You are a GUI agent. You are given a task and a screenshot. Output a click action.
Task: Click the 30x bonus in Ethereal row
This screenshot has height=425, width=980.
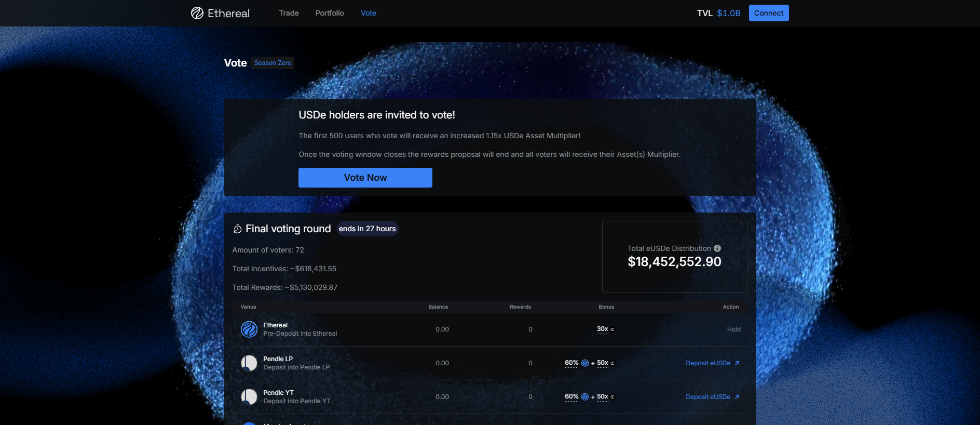click(602, 329)
